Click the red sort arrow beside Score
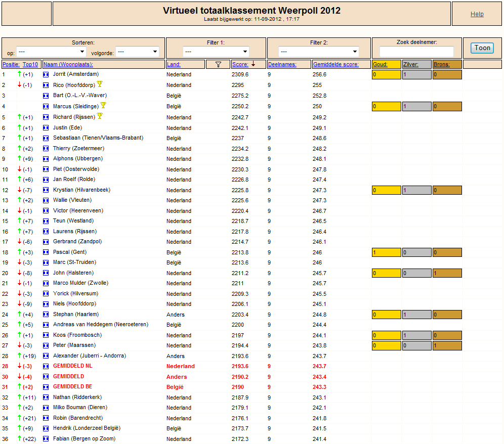 [254, 64]
